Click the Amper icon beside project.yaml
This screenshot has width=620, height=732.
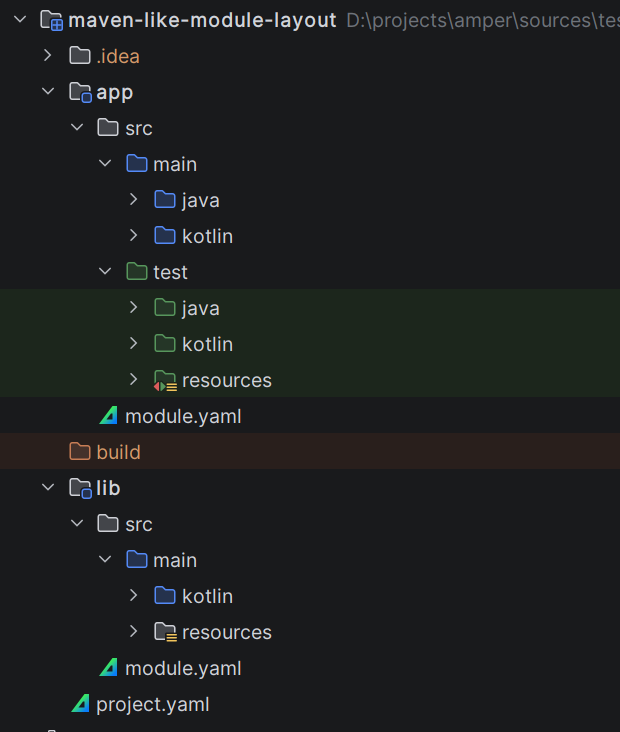click(80, 704)
